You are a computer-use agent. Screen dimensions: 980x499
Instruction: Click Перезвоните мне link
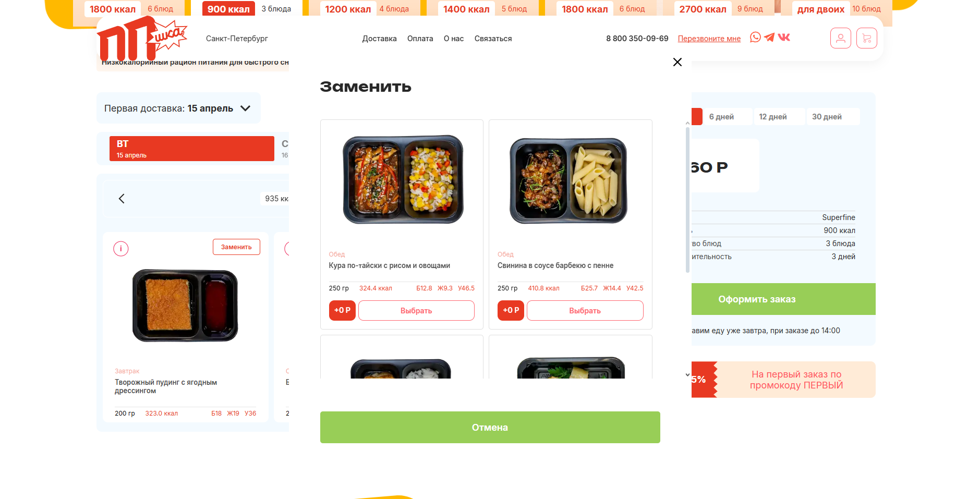709,39
